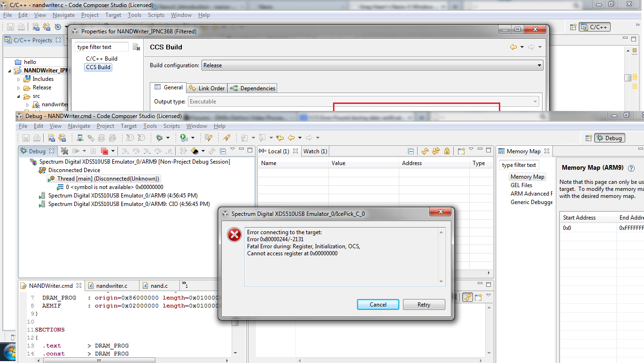Click the Terminate red square icon

105,151
